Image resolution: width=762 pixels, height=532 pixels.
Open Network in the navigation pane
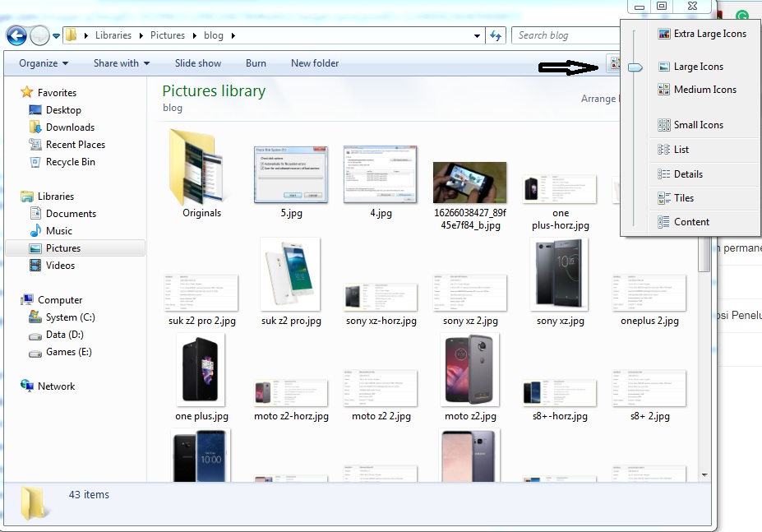point(54,386)
